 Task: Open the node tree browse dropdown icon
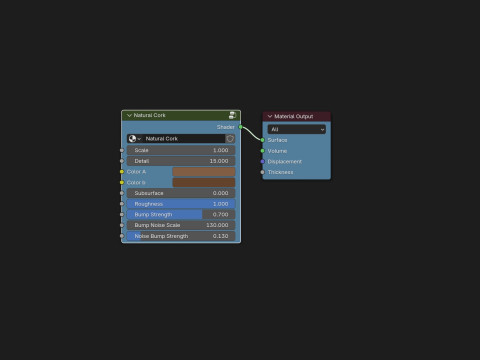coord(135,139)
